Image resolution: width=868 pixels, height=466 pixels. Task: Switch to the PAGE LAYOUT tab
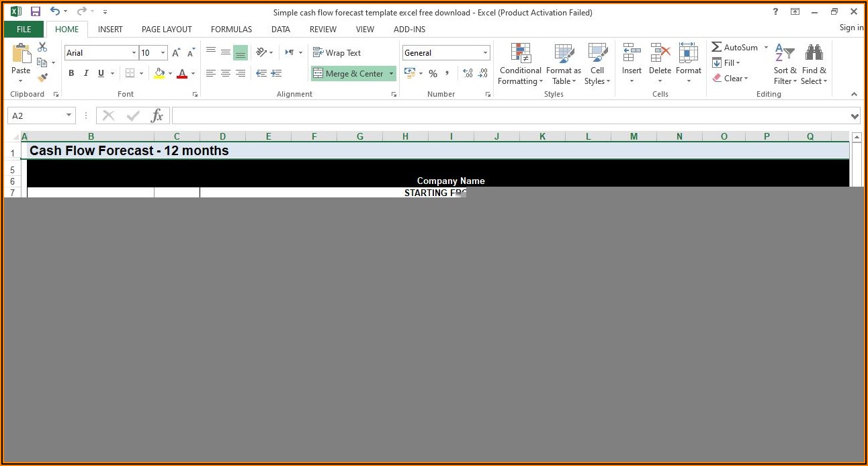167,30
